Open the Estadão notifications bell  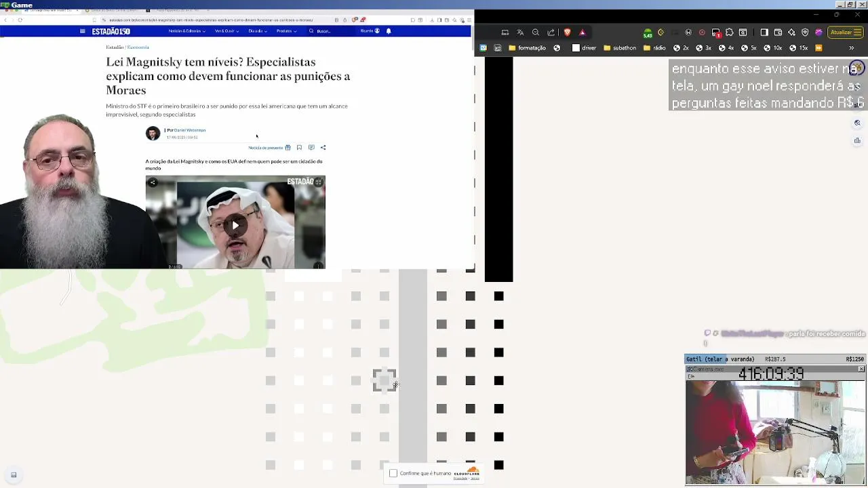click(389, 31)
